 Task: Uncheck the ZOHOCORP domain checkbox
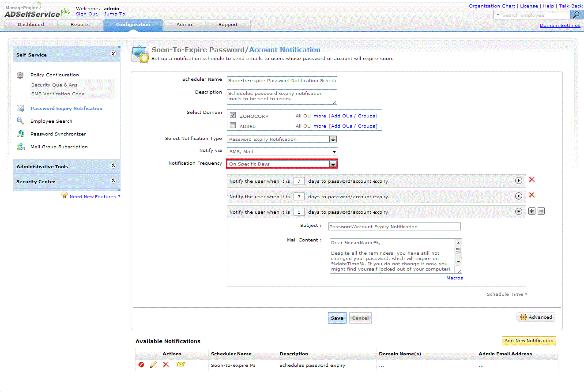tap(233, 115)
